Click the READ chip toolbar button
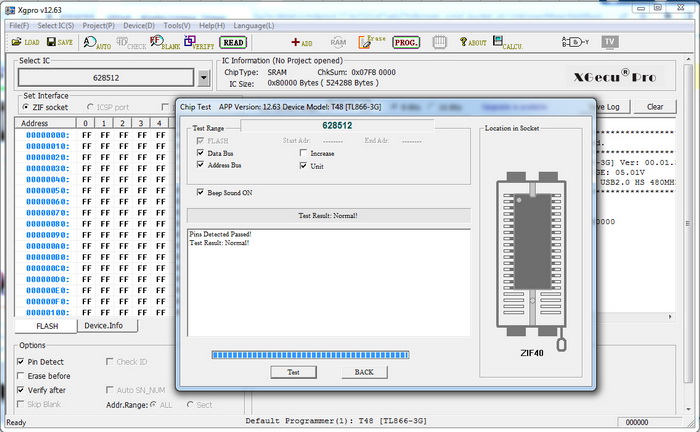The image size is (700, 432). coord(233,42)
